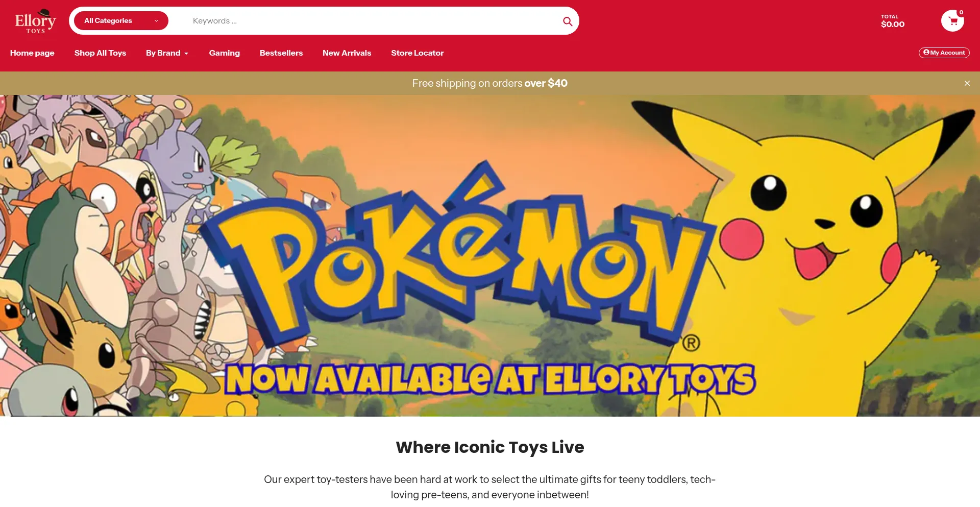Expand the All Categories dropdown
The width and height of the screenshot is (980, 507).
(x=121, y=21)
